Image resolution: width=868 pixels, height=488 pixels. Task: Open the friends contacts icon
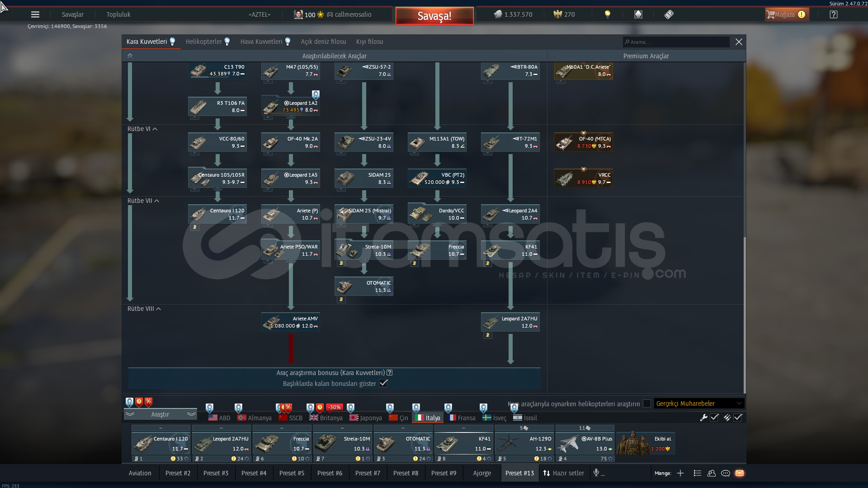coord(711,473)
